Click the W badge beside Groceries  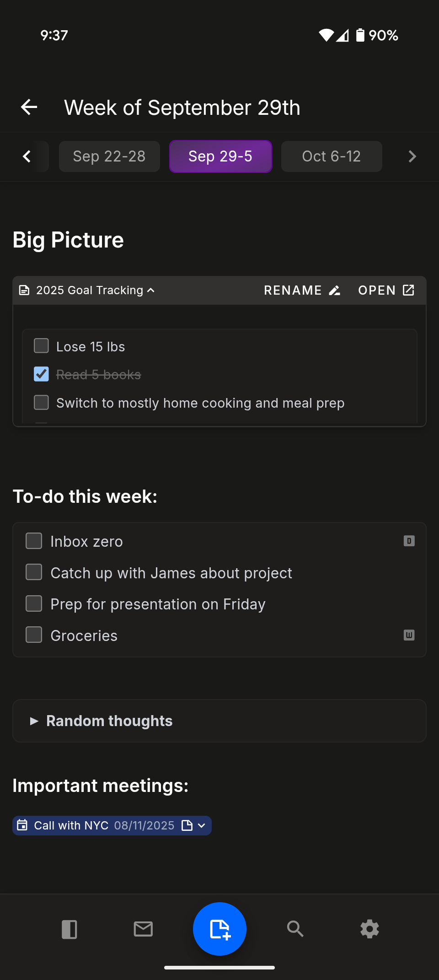409,635
